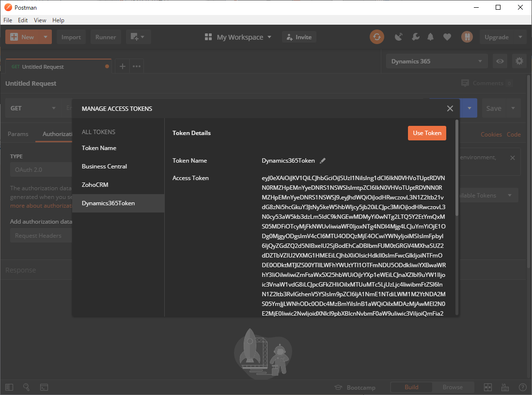Open the OAuth 2.0 type dropdown
532x395 pixels.
41,169
